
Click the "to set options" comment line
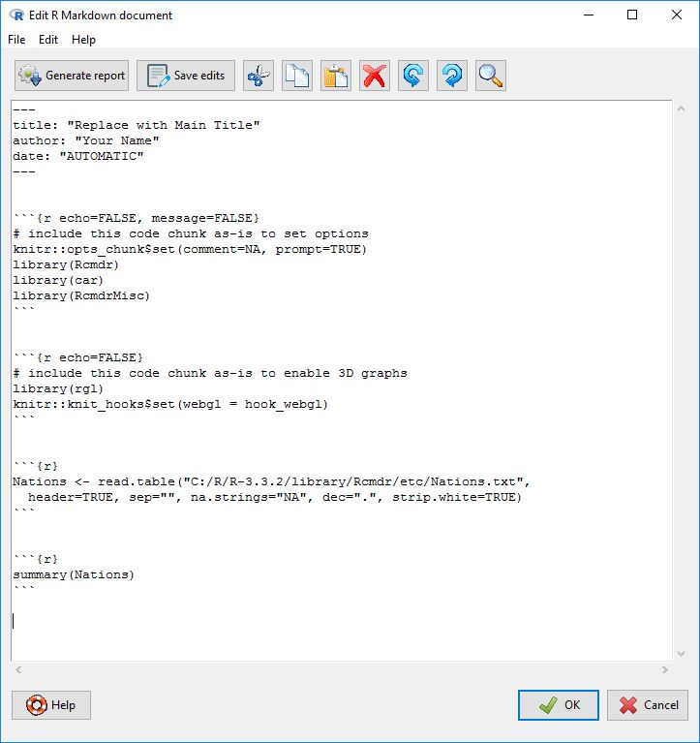pos(191,234)
